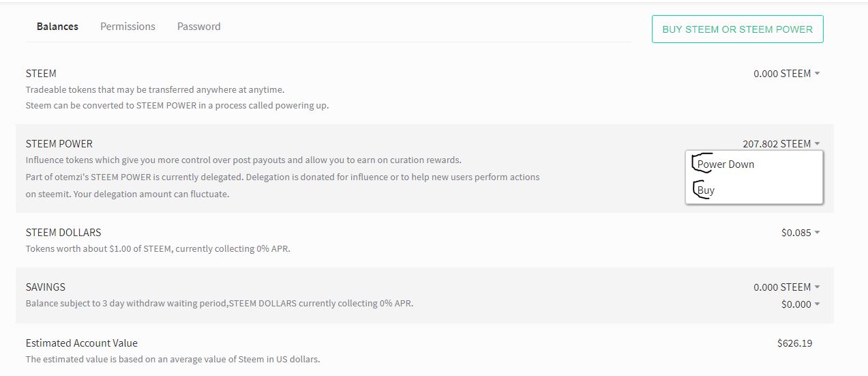Choose Power Down from the menu

point(725,164)
